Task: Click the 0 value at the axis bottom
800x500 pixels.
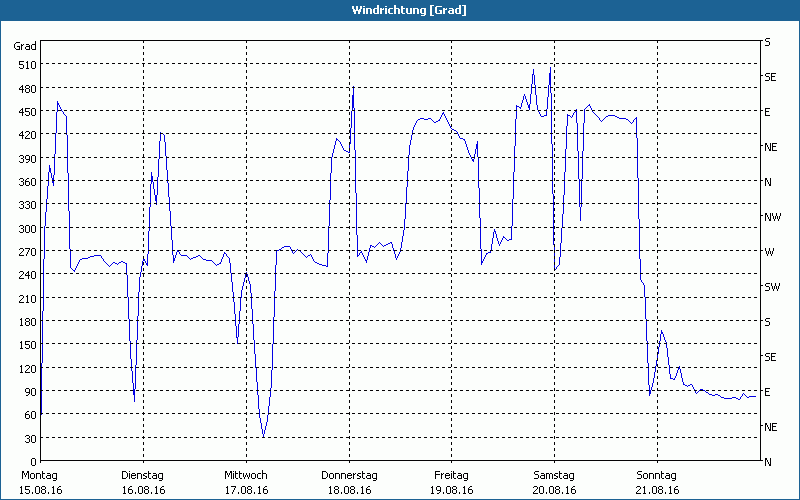Action: point(33,462)
